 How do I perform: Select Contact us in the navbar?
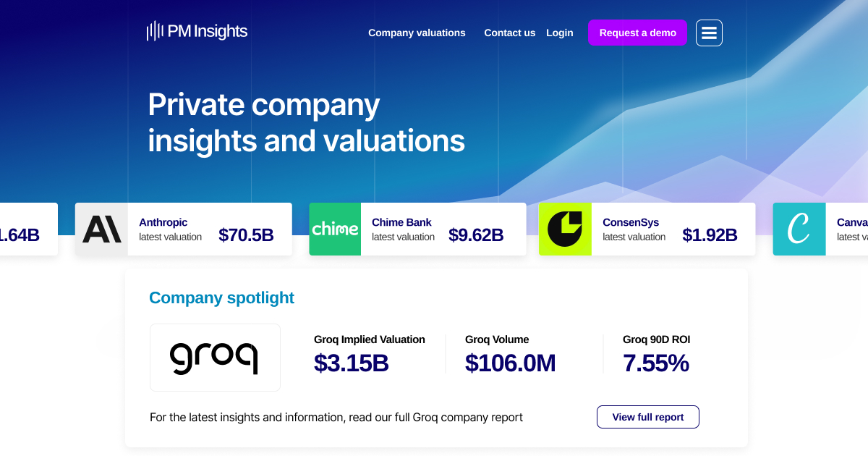pyautogui.click(x=510, y=33)
